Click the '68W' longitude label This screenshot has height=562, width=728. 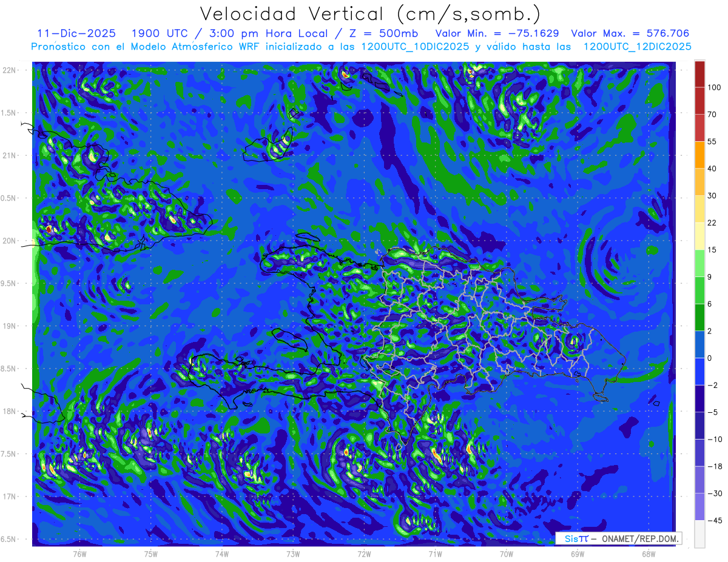coord(649,553)
